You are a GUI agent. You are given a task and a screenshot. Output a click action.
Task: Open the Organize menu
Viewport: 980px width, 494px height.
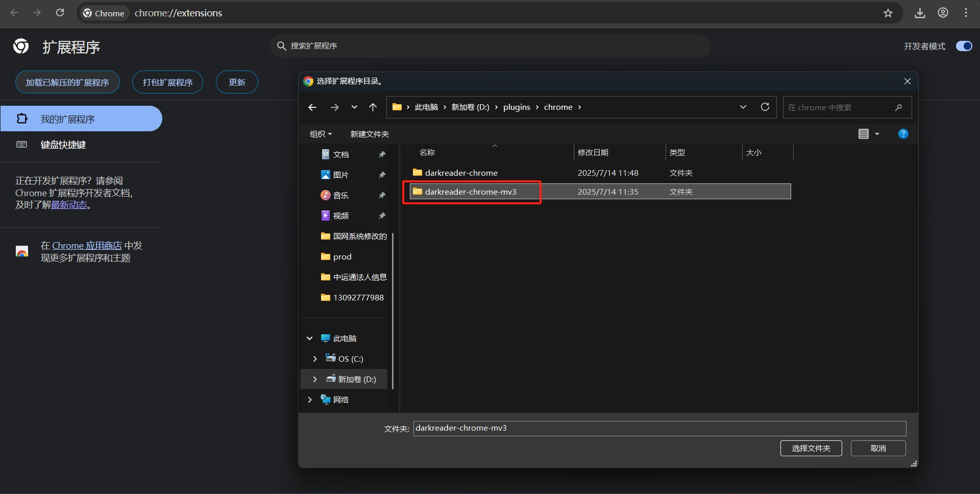[321, 134]
